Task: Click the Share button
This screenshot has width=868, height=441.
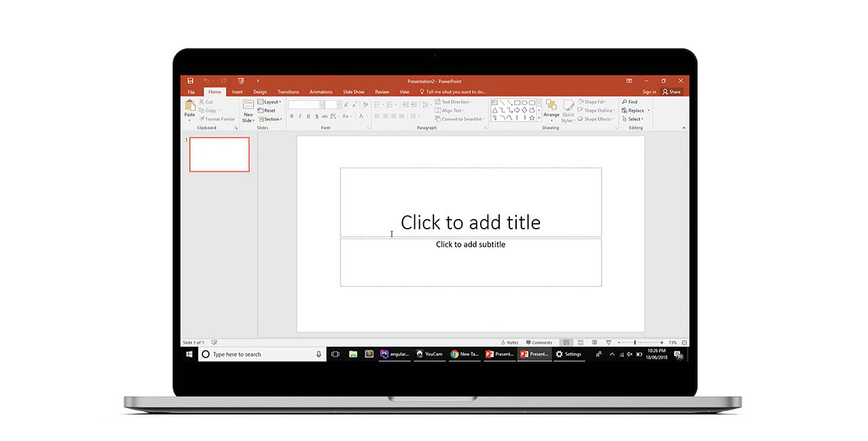Action: [x=671, y=92]
